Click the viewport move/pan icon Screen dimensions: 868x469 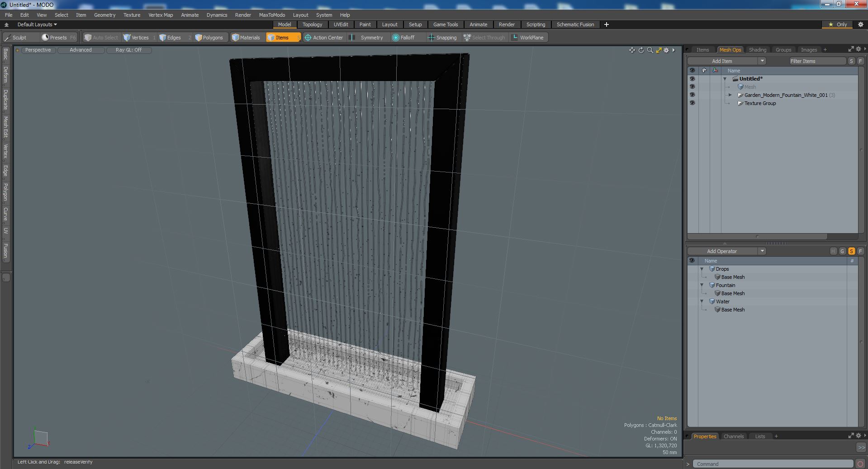tap(632, 50)
